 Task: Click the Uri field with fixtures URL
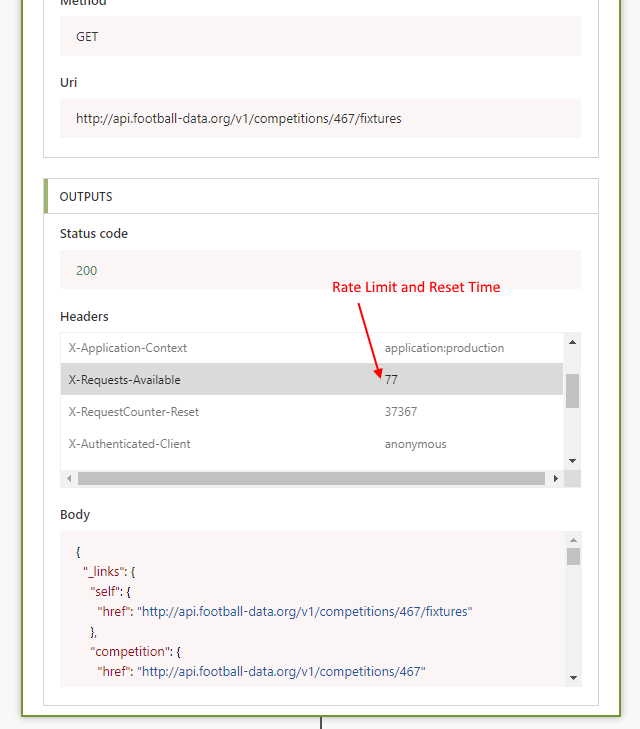pyautogui.click(x=320, y=118)
